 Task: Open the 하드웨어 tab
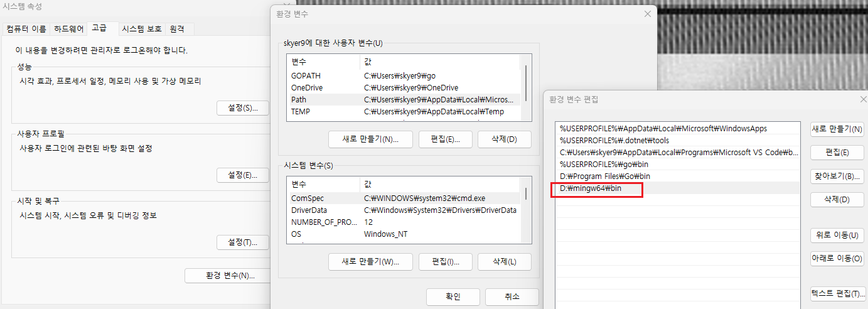point(70,29)
